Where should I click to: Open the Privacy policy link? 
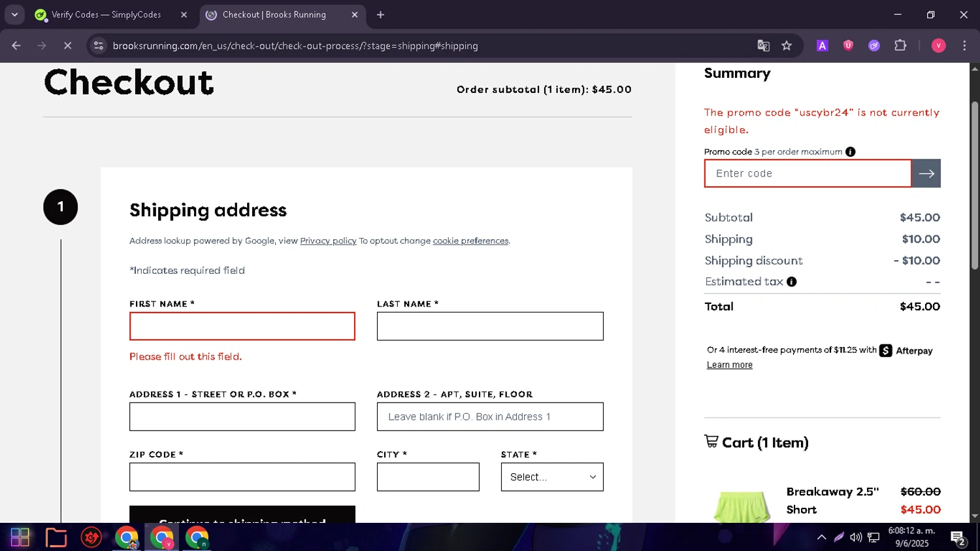tap(328, 241)
